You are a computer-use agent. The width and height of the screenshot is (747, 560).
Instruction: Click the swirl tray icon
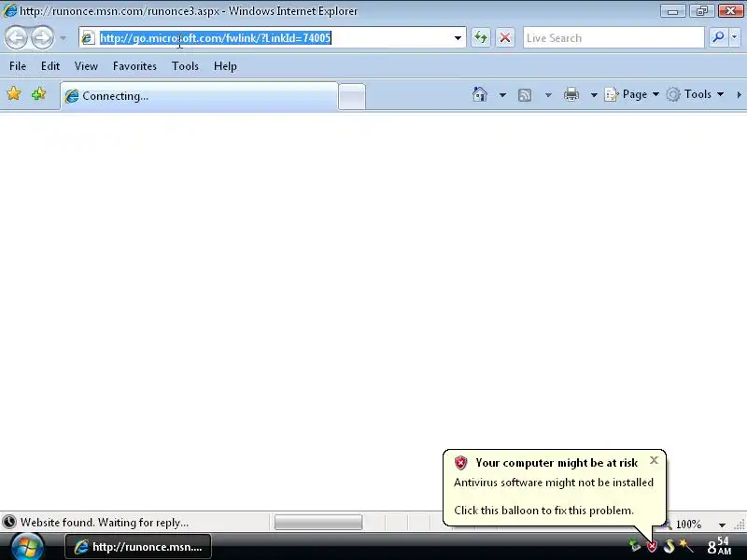click(669, 546)
